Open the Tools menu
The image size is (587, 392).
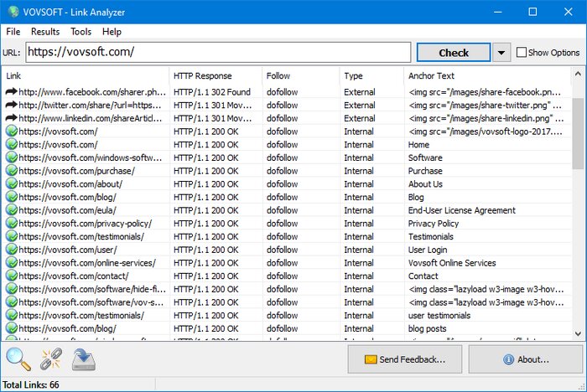pos(81,32)
